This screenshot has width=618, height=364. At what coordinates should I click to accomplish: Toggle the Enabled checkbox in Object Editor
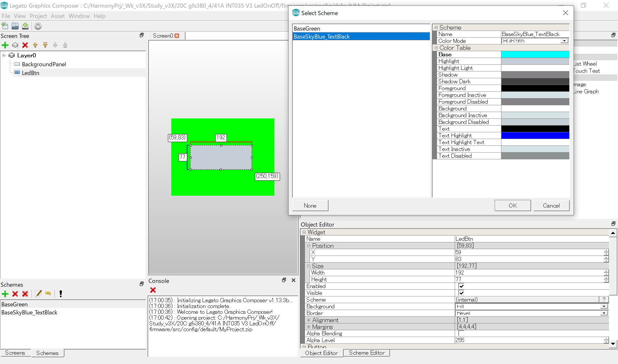461,286
